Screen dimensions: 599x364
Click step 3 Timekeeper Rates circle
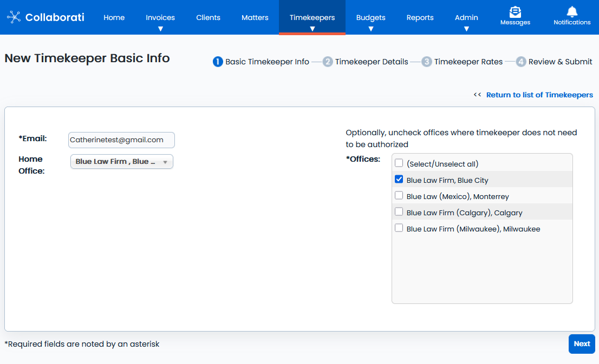pos(427,62)
